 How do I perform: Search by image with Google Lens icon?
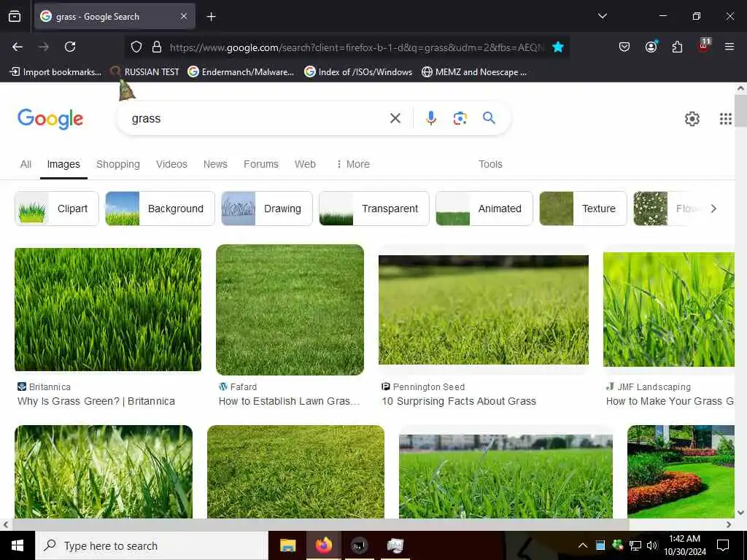tap(460, 118)
